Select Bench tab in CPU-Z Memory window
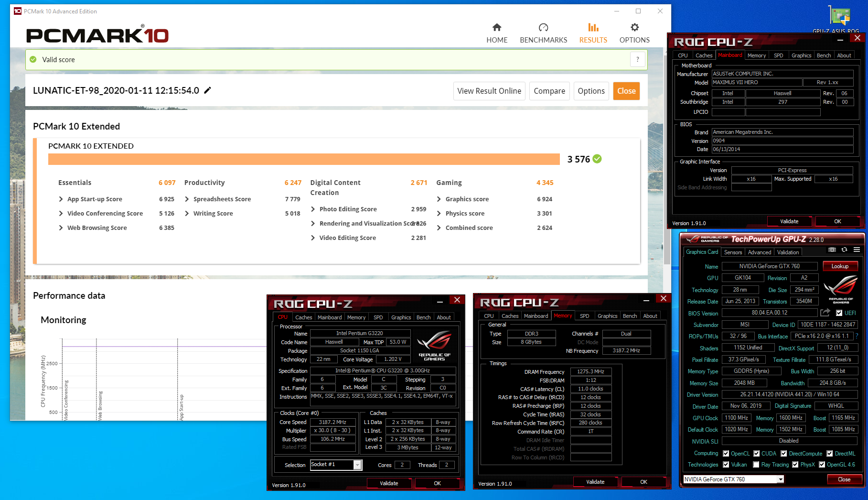The image size is (868, 500). coord(630,316)
